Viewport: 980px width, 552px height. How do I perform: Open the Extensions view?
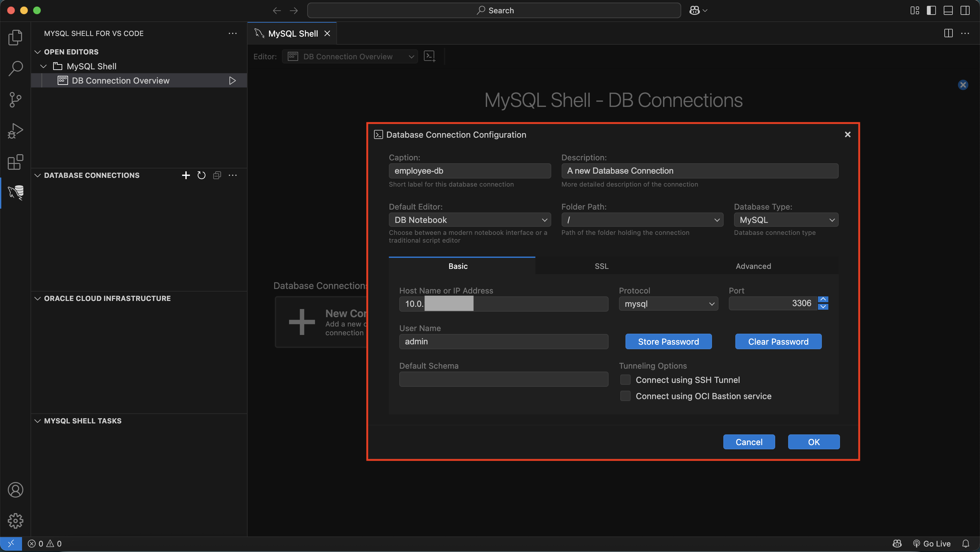(x=16, y=162)
